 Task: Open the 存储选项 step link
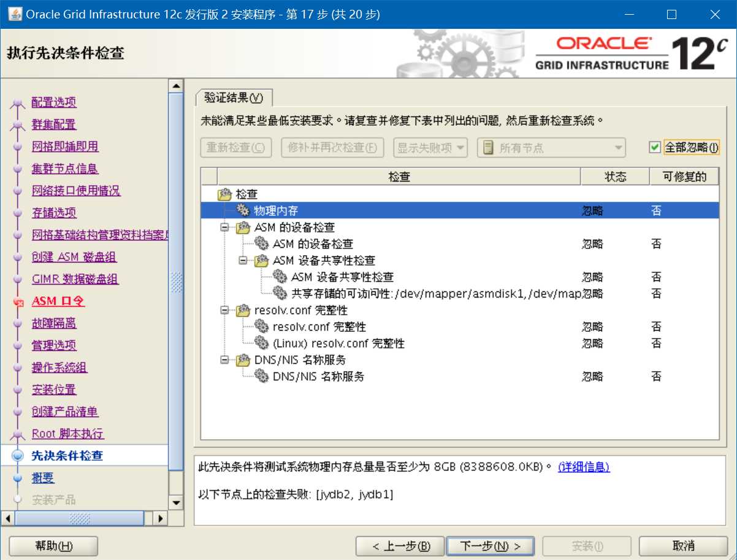(x=54, y=213)
